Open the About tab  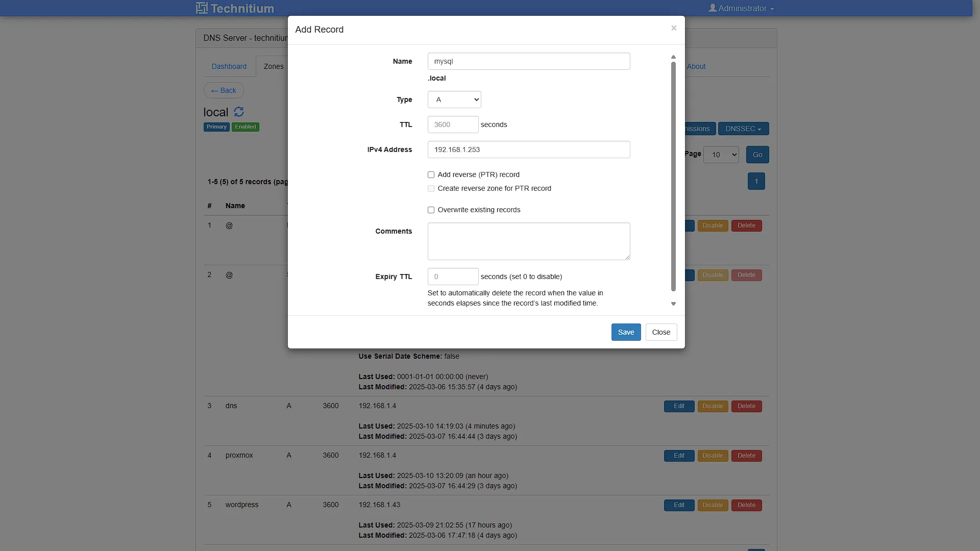(x=696, y=66)
